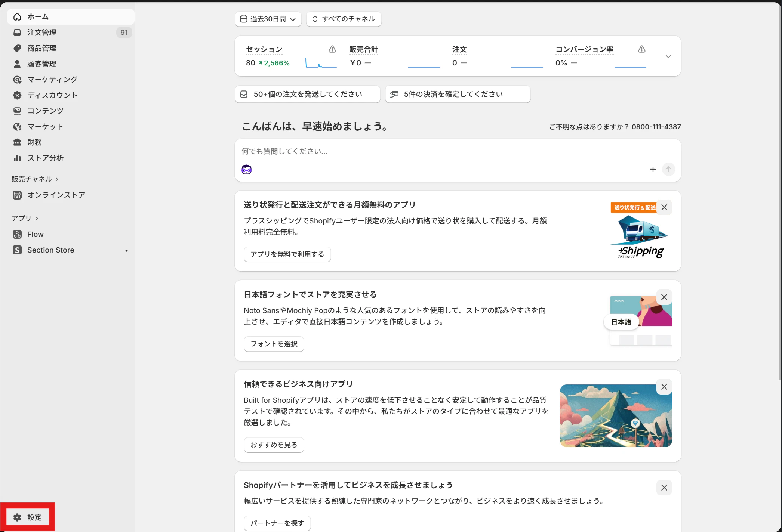Click 50+個の注文を発送してください button
The height and width of the screenshot is (532, 782).
click(x=307, y=94)
